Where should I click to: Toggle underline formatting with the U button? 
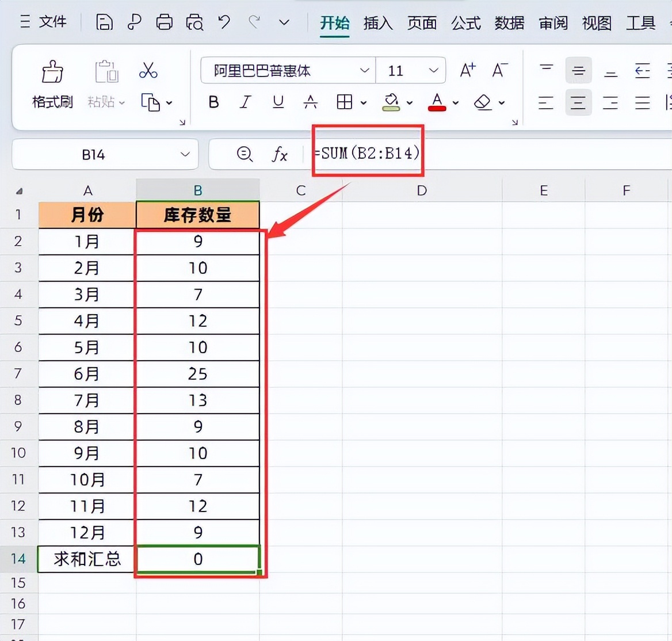pos(278,102)
